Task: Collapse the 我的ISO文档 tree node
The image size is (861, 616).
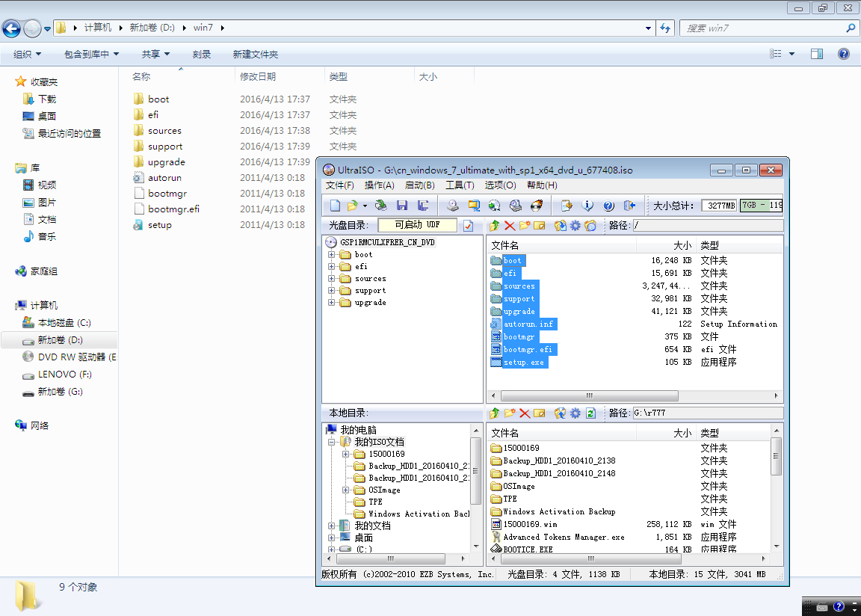Action: (x=331, y=442)
